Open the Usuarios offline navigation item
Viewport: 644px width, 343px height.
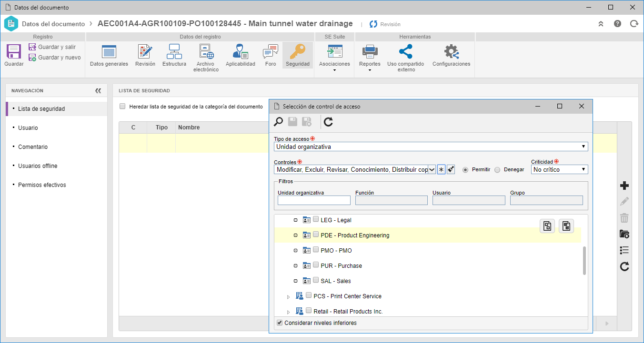(38, 166)
